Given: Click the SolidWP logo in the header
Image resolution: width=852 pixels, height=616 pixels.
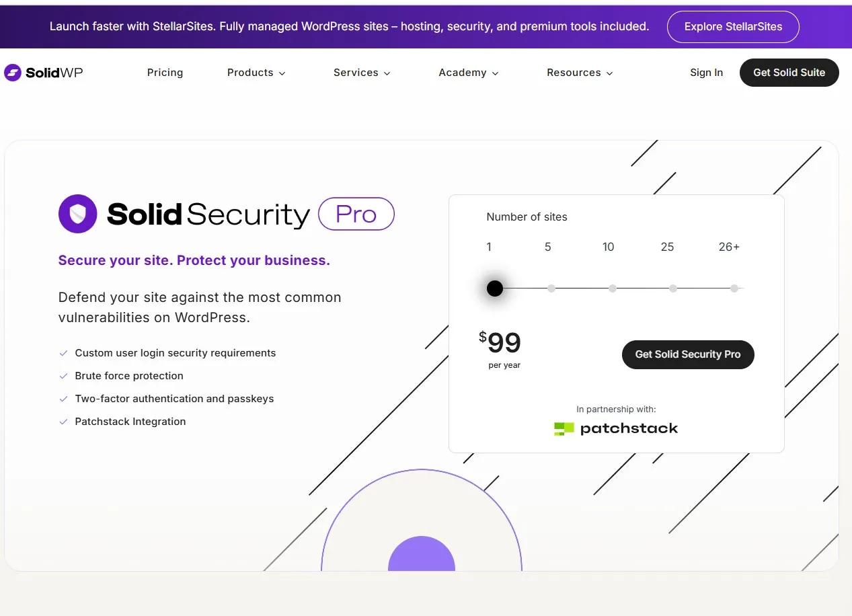Looking at the screenshot, I should tap(43, 72).
